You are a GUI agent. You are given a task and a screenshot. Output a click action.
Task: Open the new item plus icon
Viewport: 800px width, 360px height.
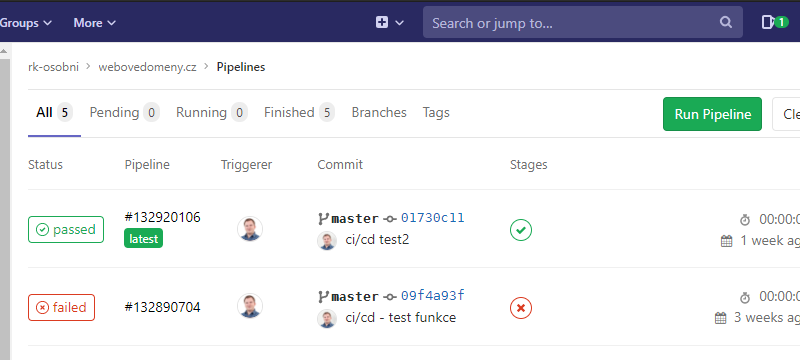382,22
